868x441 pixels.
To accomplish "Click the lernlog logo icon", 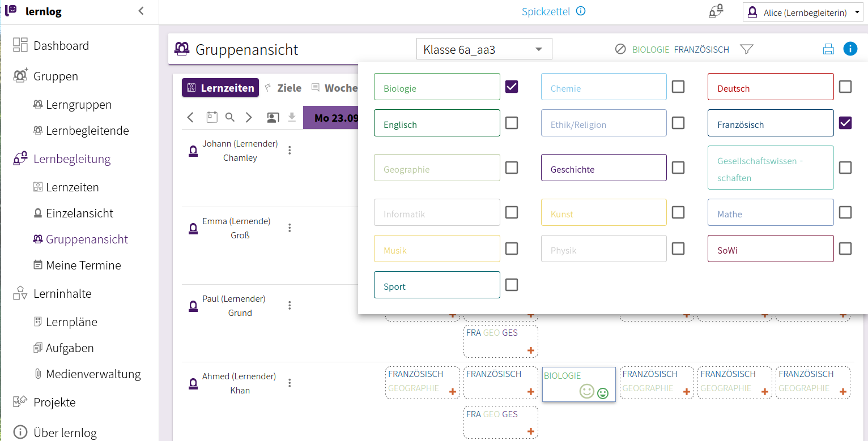I will coord(11,11).
